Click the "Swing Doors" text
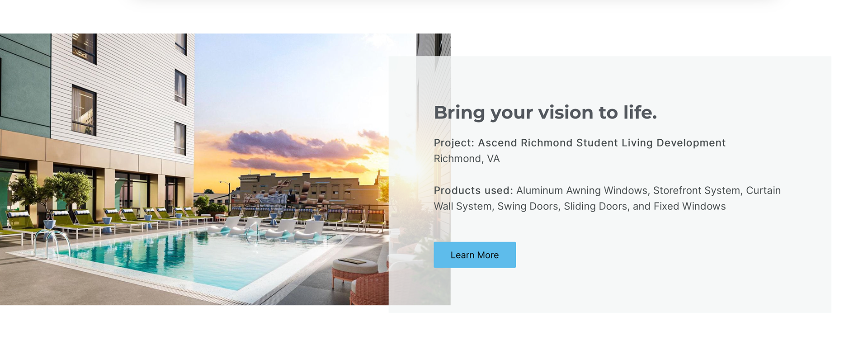This screenshot has height=345, width=868. coord(527,206)
